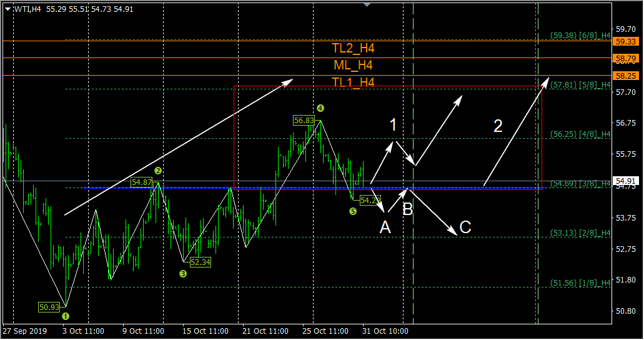Click the 3 Oct 11:00 time label

click(83, 331)
